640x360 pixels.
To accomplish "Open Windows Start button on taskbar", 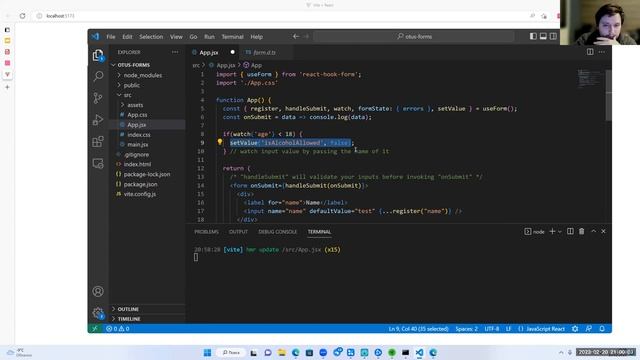I will tap(207, 352).
